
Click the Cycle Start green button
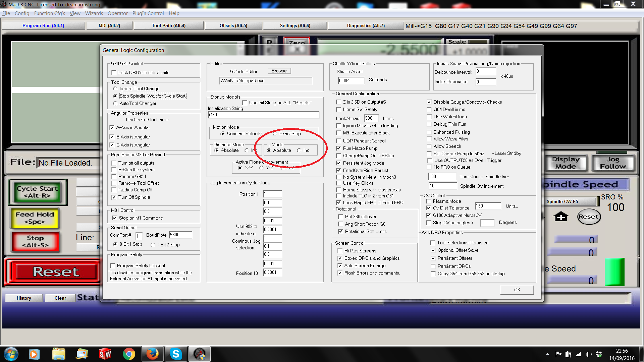coord(38,192)
